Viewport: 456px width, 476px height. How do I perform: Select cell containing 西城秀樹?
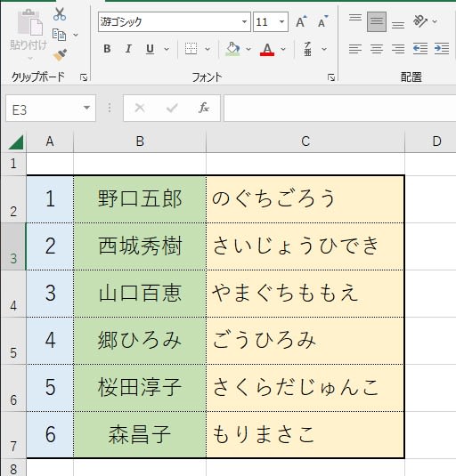click(140, 246)
